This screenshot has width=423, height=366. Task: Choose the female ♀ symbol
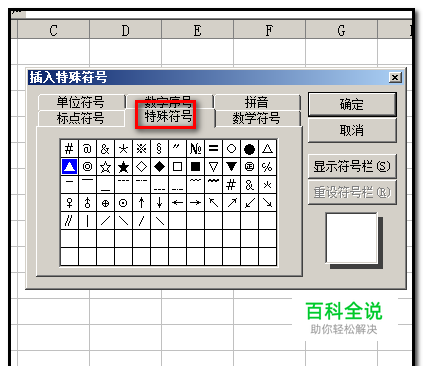coord(69,203)
